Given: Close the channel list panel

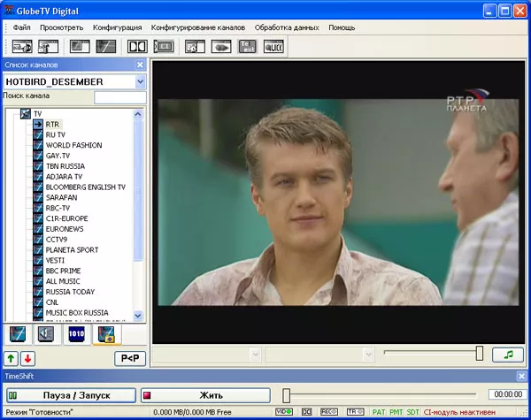Looking at the screenshot, I should [140, 65].
